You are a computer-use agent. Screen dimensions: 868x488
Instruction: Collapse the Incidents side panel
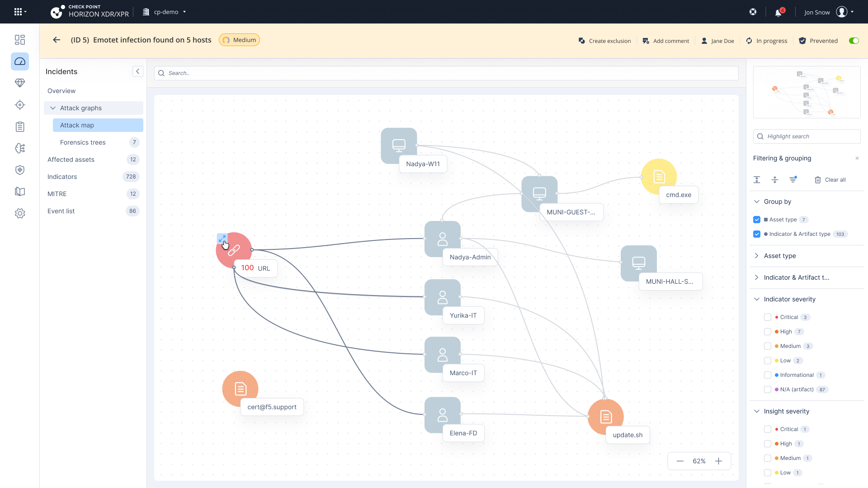(x=138, y=71)
